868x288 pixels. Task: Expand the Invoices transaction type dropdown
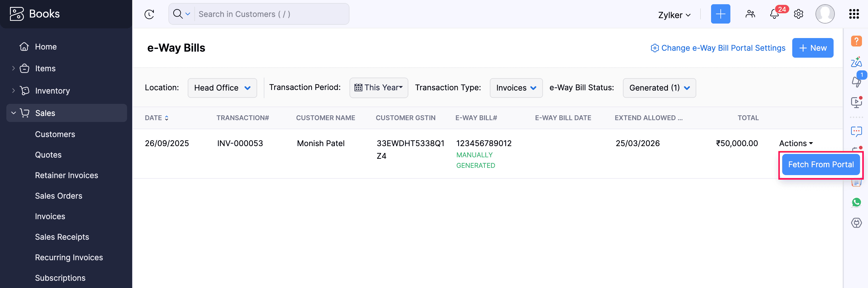(515, 88)
